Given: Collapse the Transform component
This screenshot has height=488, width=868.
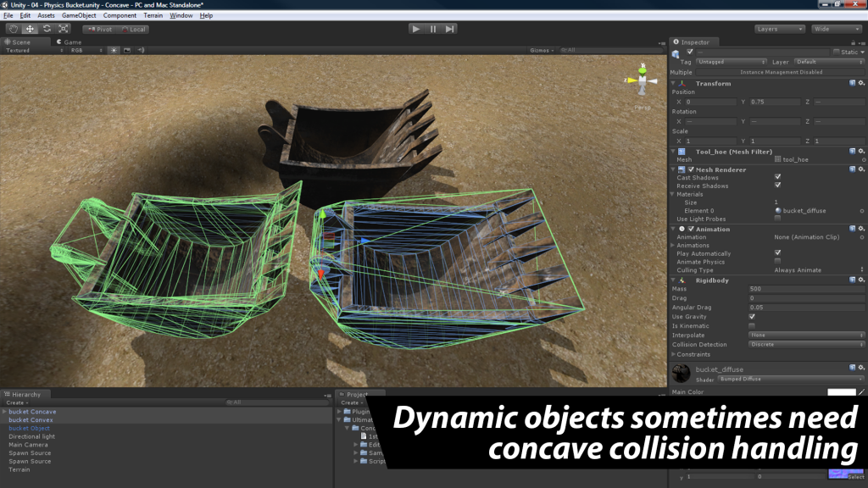Looking at the screenshot, I should [673, 82].
